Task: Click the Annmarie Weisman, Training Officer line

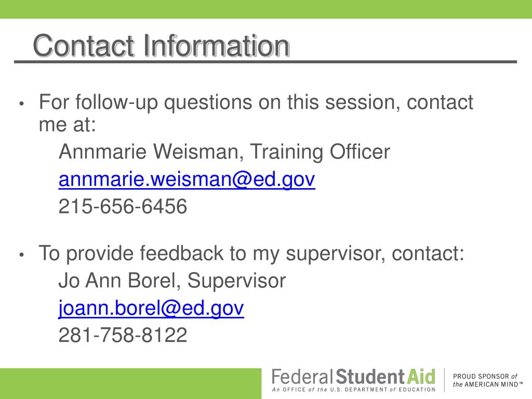Action: (x=224, y=152)
